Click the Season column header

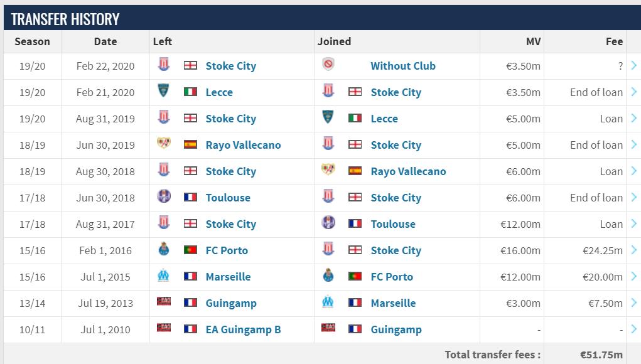32,41
